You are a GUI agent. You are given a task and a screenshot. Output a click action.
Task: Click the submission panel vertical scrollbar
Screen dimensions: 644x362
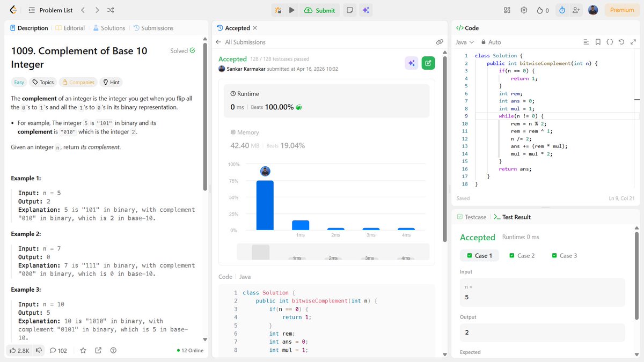tap(444, 148)
